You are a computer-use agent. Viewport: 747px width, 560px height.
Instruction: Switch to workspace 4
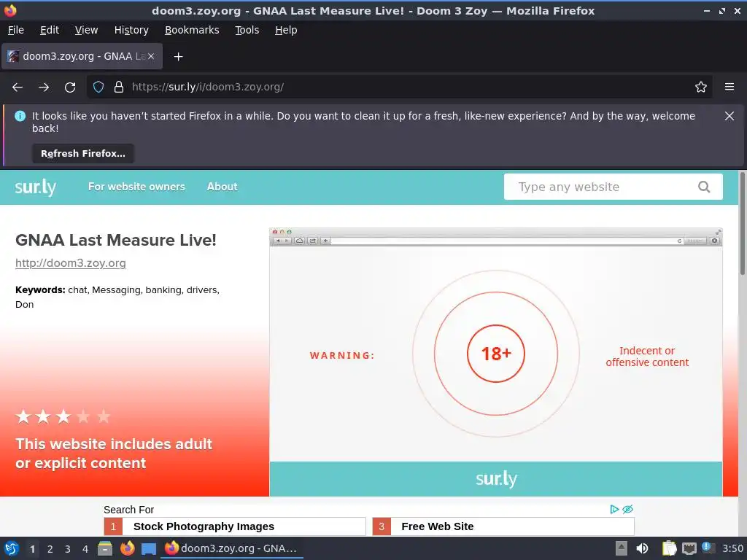tap(85, 549)
